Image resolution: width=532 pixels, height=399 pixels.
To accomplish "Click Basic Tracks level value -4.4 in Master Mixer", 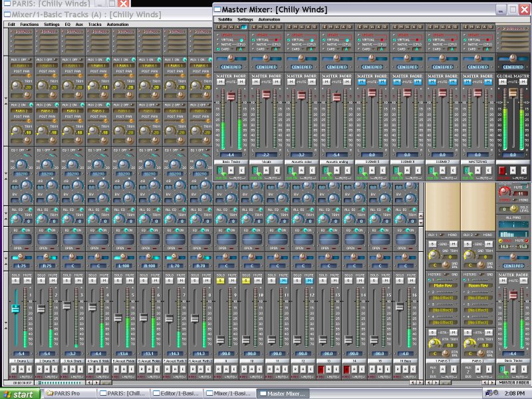I will [231, 155].
